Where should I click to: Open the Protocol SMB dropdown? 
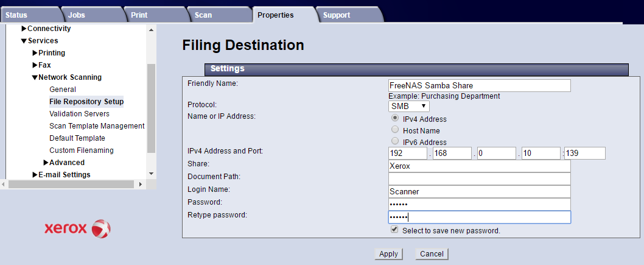pyautogui.click(x=408, y=106)
